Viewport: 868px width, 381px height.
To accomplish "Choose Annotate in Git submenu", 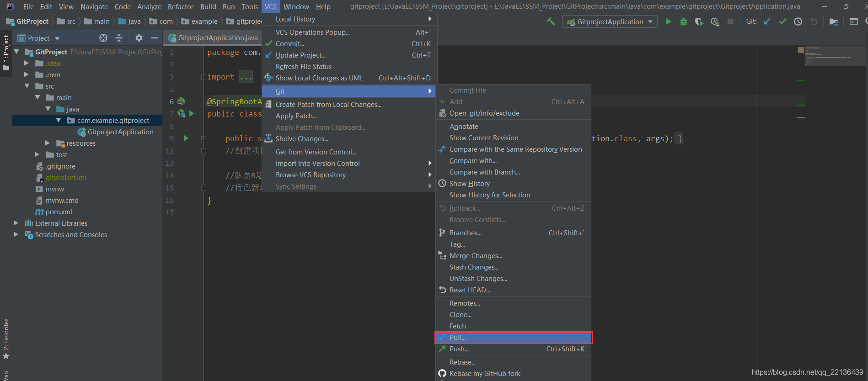I will [514, 126].
